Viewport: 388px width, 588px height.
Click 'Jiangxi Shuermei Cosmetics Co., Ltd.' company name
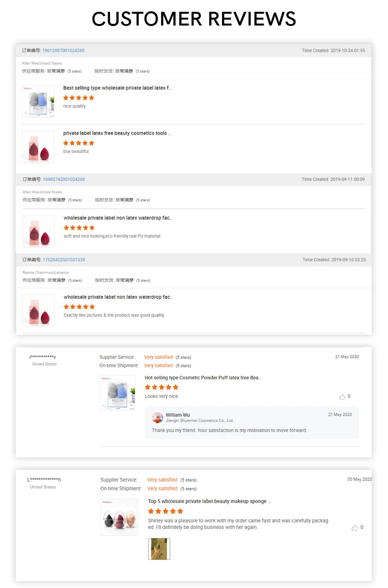coord(199,421)
